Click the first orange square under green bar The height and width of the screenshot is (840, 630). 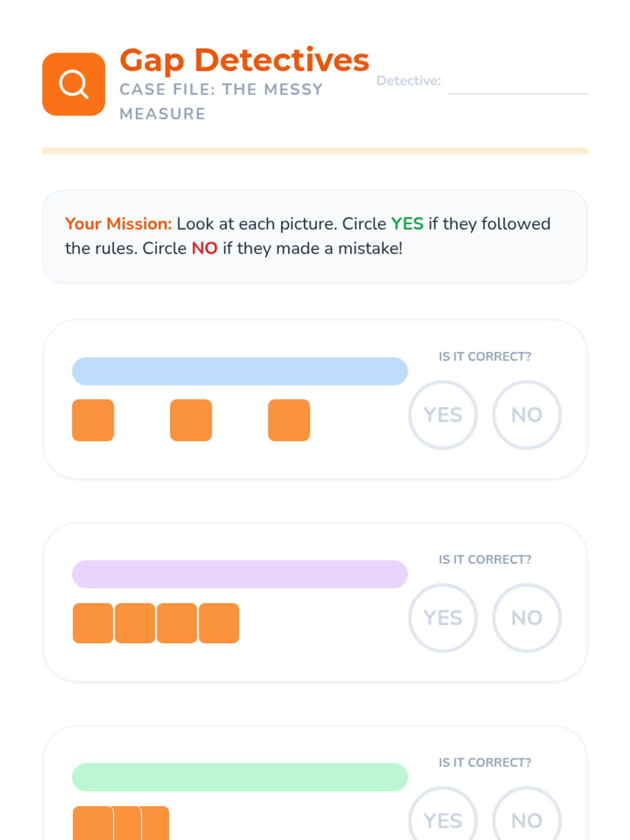pyautogui.click(x=92, y=823)
